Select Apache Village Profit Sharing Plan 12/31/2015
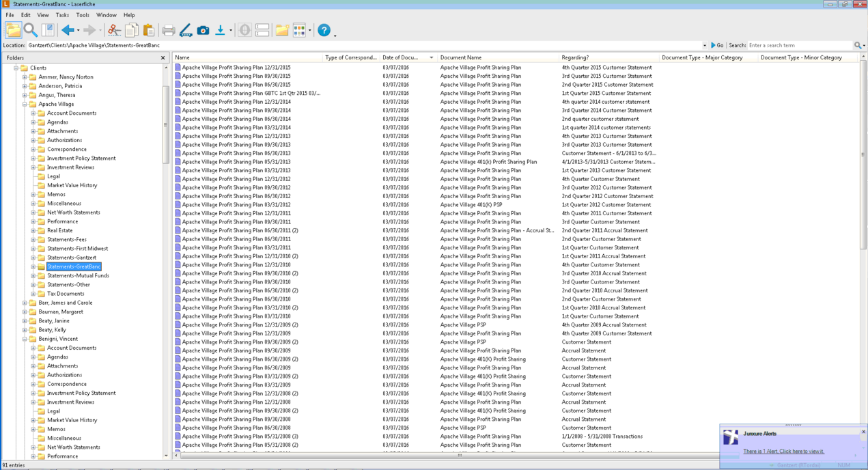The height and width of the screenshot is (470, 868). [x=236, y=68]
